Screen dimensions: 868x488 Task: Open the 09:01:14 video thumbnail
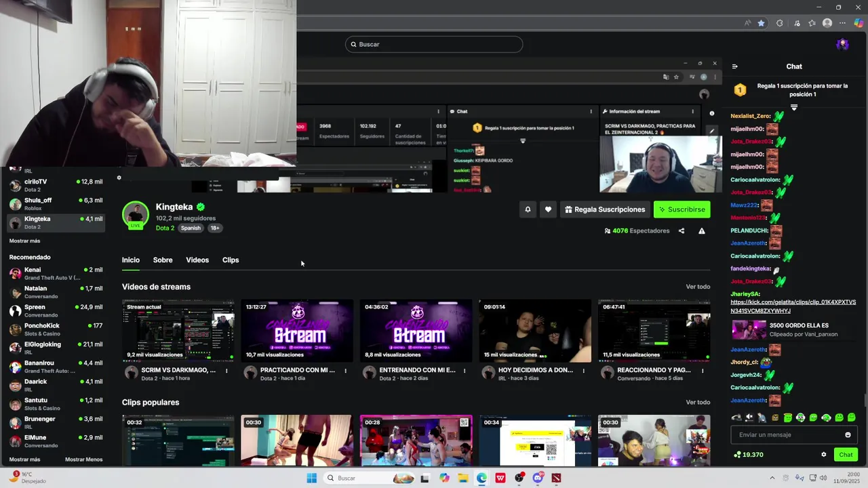(x=535, y=331)
